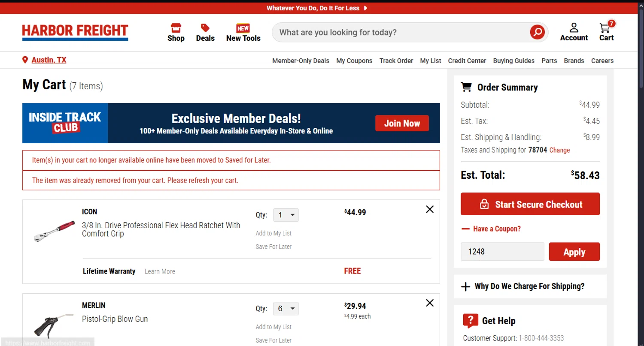The image size is (644, 346).
Task: Open the Deals tag icon
Action: click(x=205, y=32)
